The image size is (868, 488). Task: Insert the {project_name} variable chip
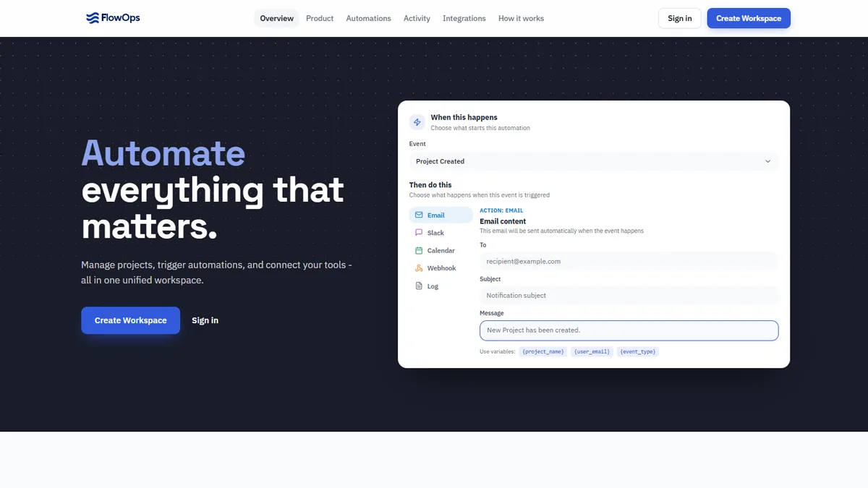543,351
